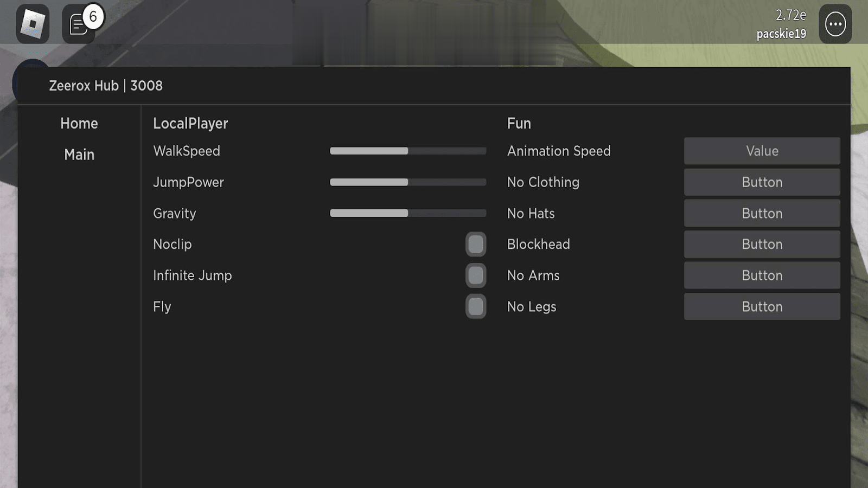The image size is (868, 488).
Task: Set the Gravity slider
Action: (x=407, y=214)
